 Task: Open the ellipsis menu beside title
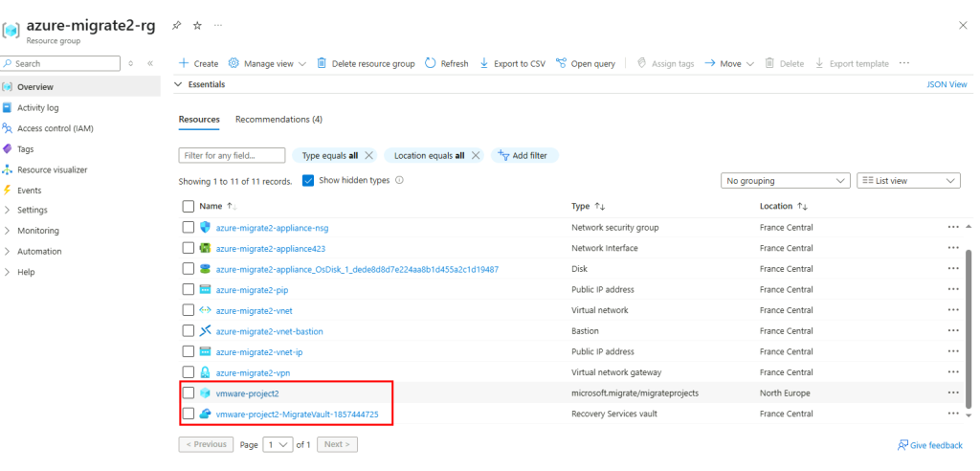tap(218, 26)
